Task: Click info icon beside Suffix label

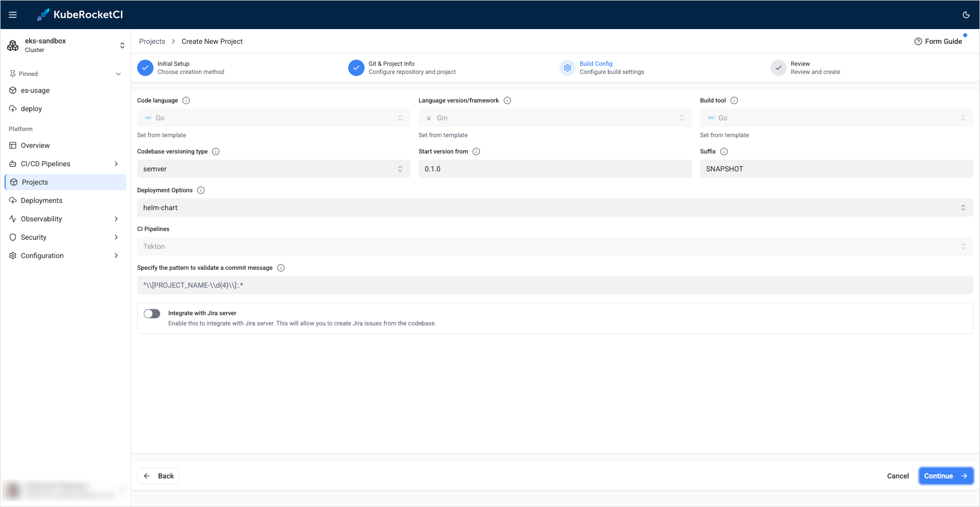Action: 724,151
